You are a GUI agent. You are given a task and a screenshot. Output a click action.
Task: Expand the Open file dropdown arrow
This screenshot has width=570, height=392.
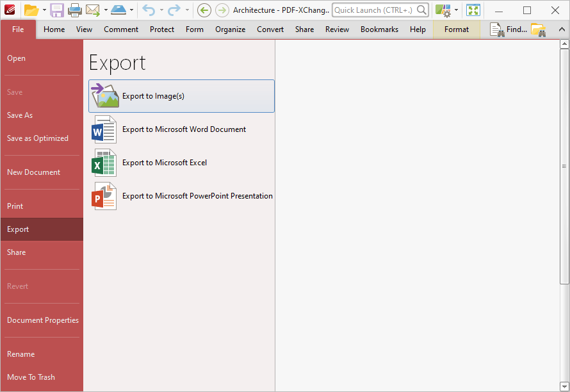click(x=44, y=10)
